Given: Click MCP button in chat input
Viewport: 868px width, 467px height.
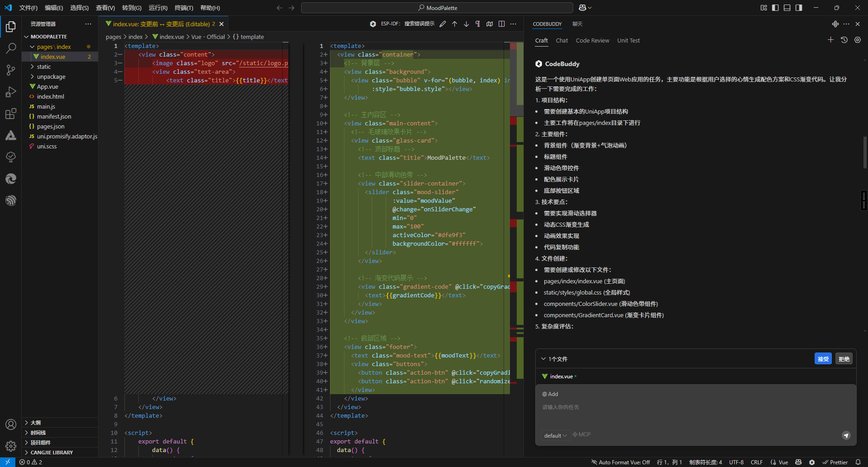Looking at the screenshot, I should point(581,434).
